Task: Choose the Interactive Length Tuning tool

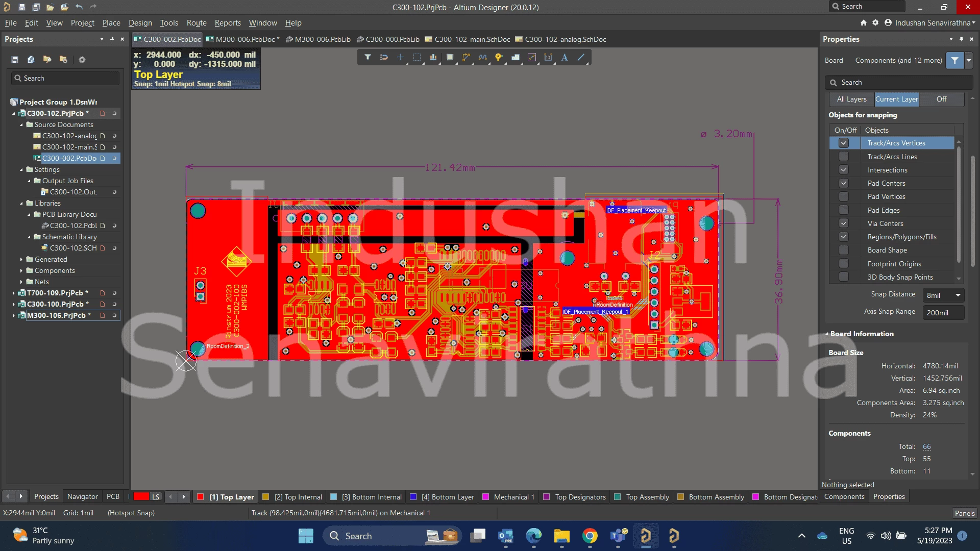Action: click(x=482, y=57)
